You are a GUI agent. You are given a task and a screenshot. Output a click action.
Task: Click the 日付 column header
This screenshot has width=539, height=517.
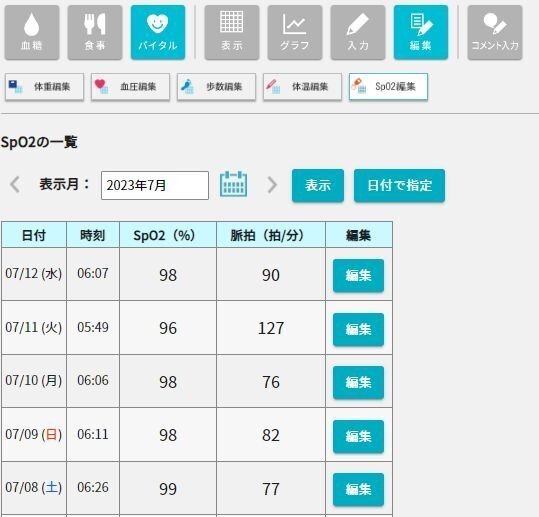click(x=34, y=235)
